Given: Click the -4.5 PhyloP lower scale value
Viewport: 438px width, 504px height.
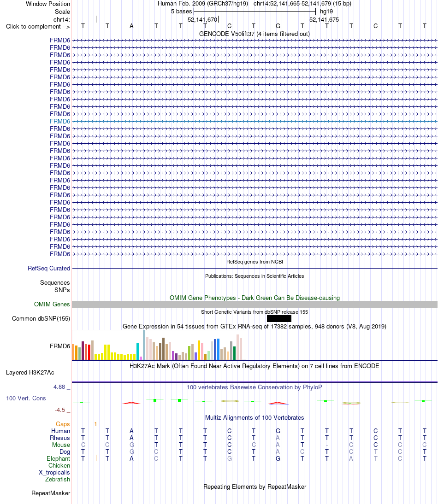Looking at the screenshot, I should [x=60, y=410].
